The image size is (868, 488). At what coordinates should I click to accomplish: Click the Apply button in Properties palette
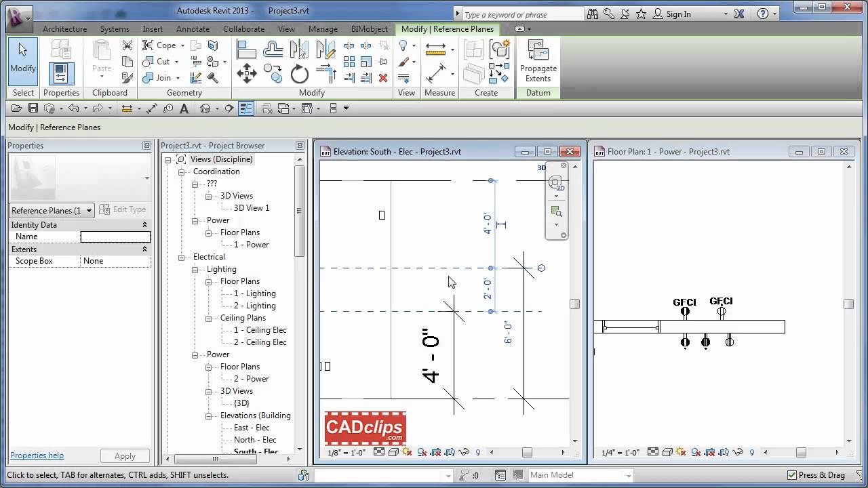[125, 455]
